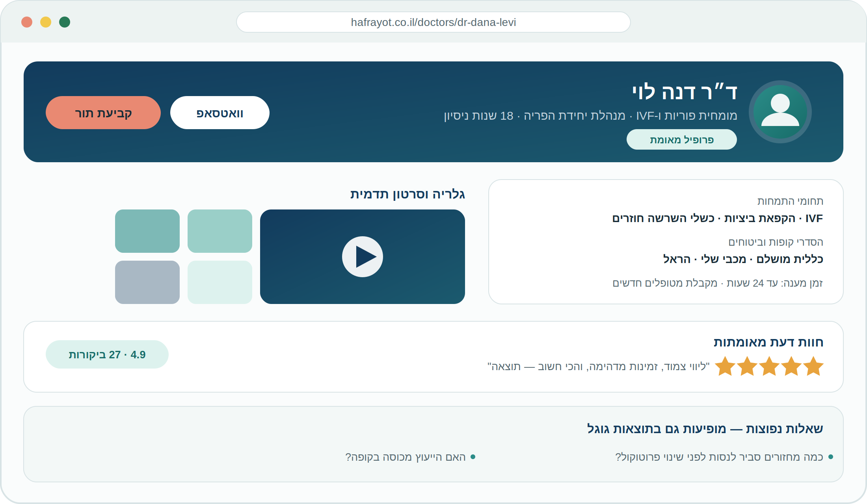Click the middle (third) rating star
Image resolution: width=867 pixels, height=504 pixels.
[769, 366]
